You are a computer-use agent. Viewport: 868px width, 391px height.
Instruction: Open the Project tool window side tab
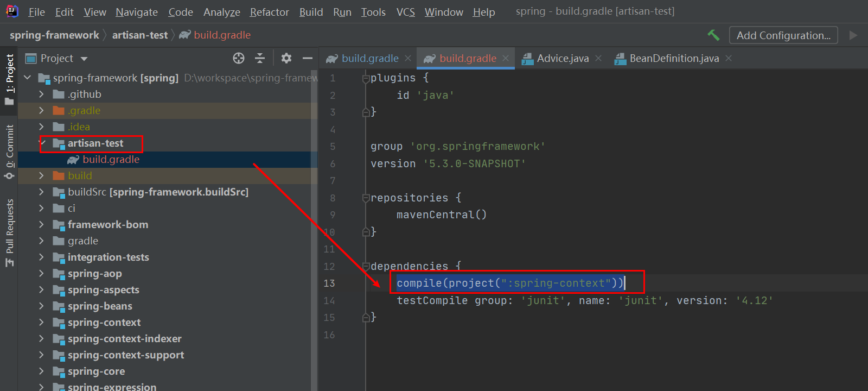[9, 80]
